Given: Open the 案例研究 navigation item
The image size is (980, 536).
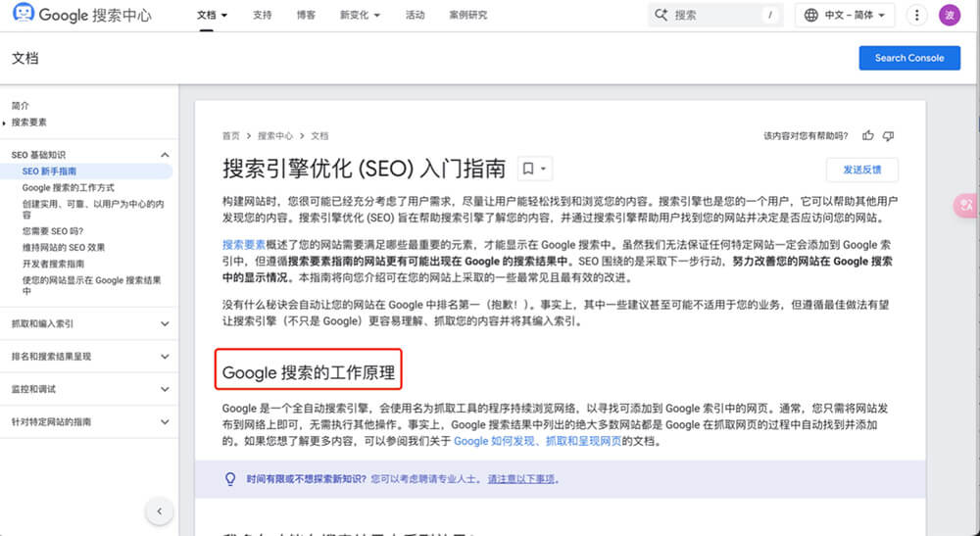Looking at the screenshot, I should tap(468, 15).
